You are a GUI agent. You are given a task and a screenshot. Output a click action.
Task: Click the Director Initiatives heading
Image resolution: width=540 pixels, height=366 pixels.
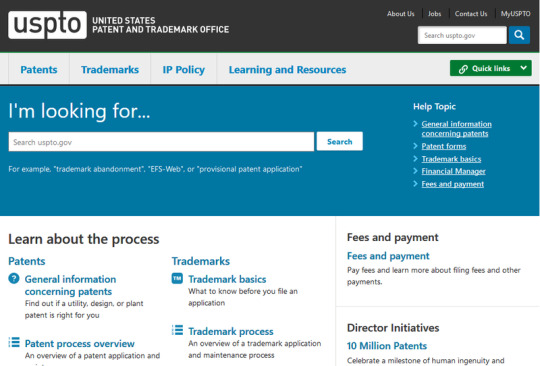tap(393, 328)
